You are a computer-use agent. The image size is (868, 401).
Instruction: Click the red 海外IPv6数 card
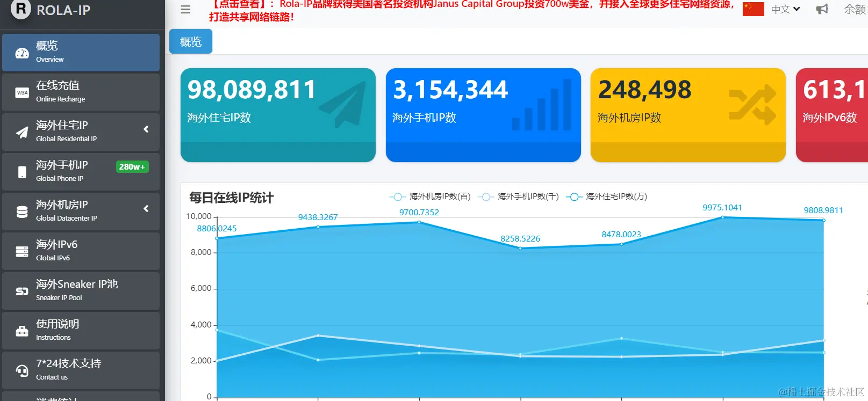[832, 115]
